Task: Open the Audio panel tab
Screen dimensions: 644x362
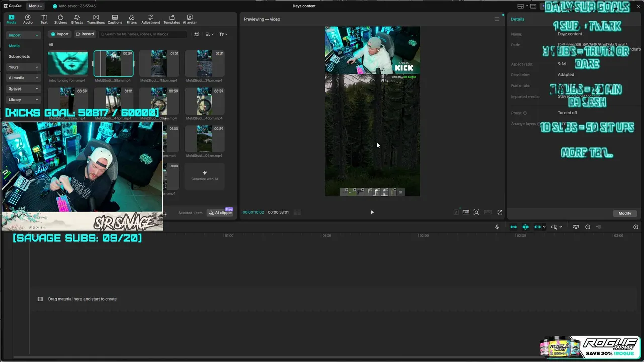Action: [x=28, y=19]
